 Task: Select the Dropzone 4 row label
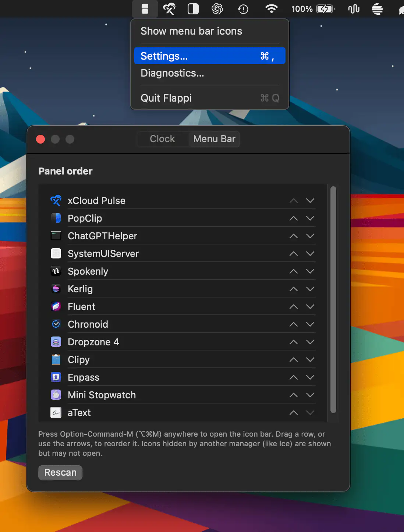[x=93, y=342]
